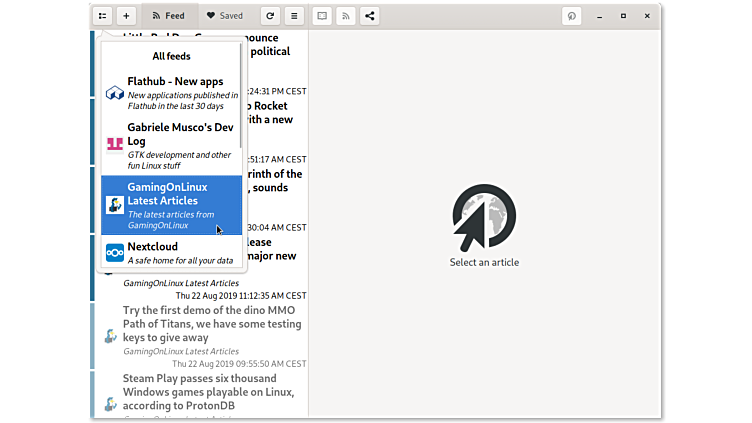Select All feeds in the popover

click(171, 57)
